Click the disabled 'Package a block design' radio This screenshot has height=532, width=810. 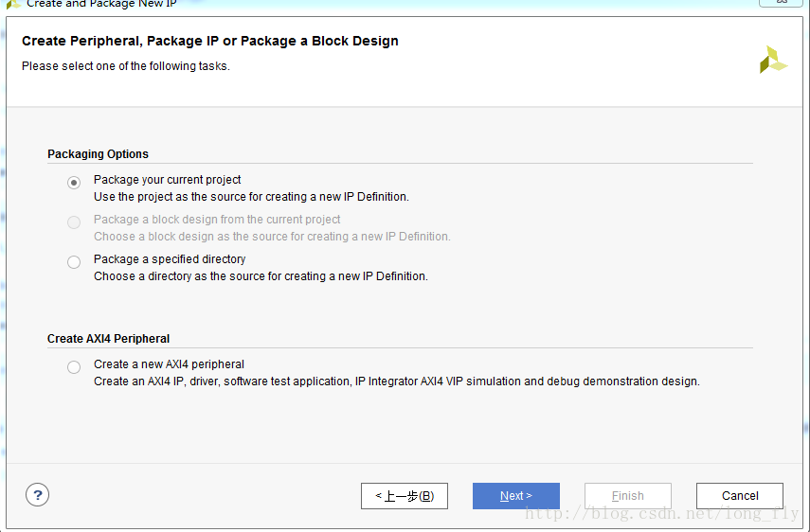(x=74, y=222)
